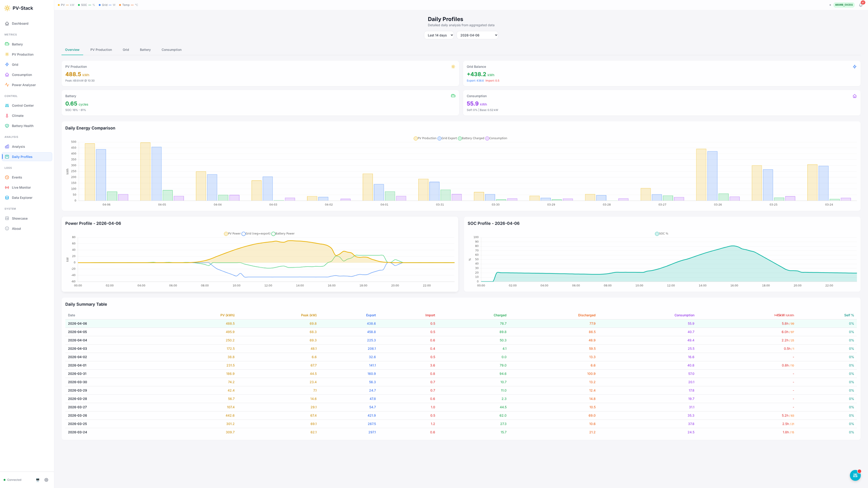
Task: Click the PV Production legend color swatch
Action: pyautogui.click(x=416, y=138)
